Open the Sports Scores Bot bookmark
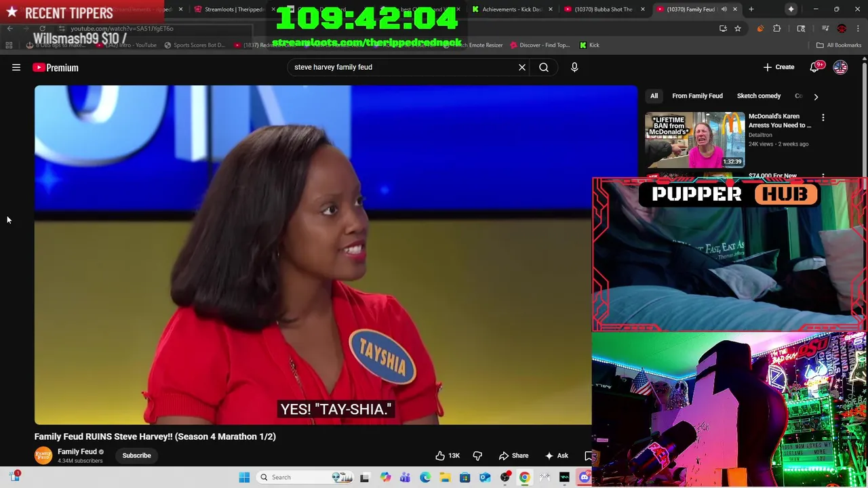The width and height of the screenshot is (868, 488). 194,45
